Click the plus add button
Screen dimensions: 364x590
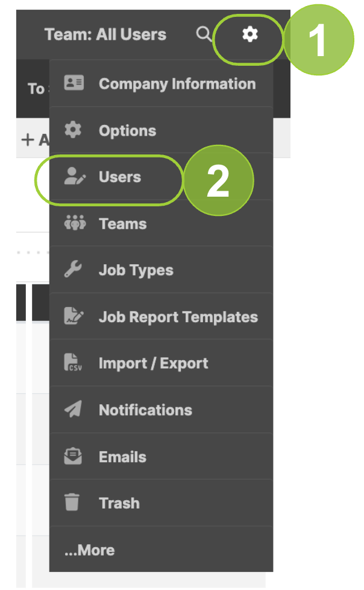28,139
